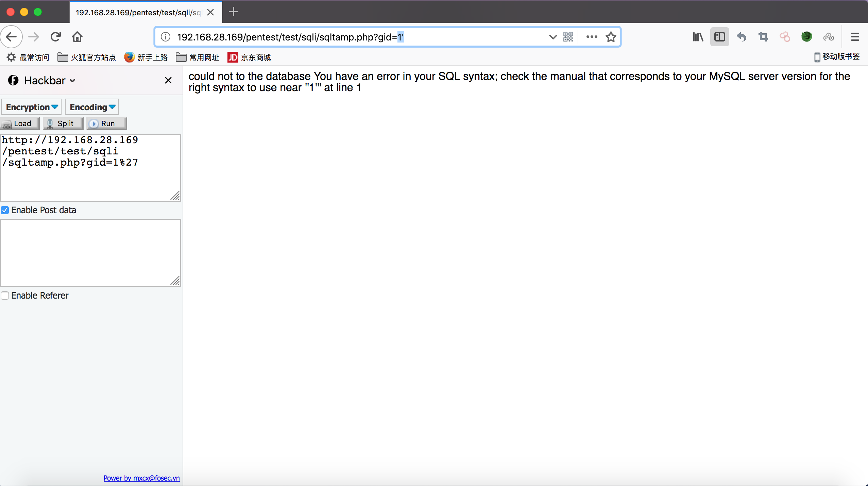Viewport: 868px width, 486px height.
Task: Select the 192.168.28.169 sqli tab
Action: [146, 12]
